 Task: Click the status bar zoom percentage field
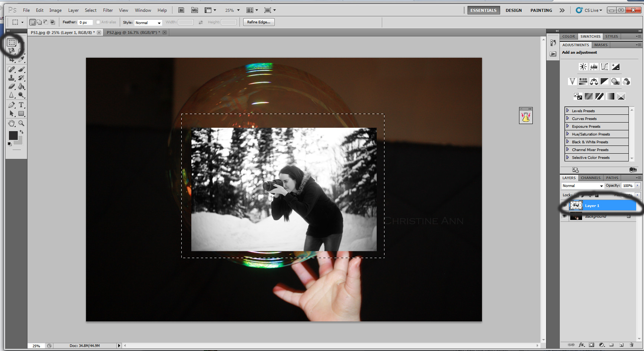point(36,346)
